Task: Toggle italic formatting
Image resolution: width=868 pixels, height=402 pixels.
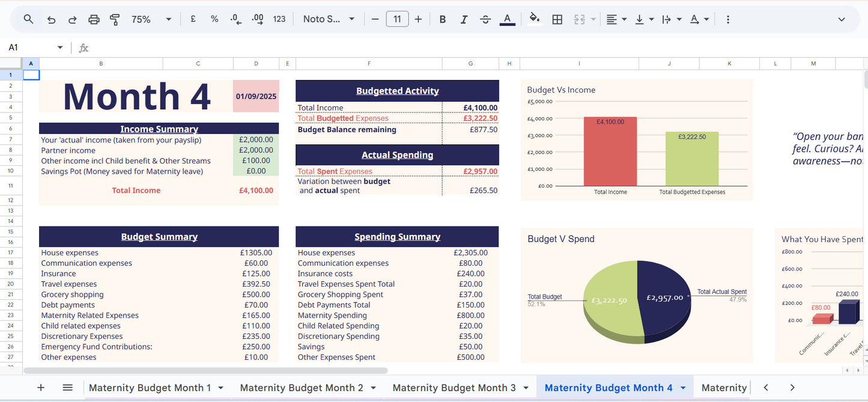Action: point(464,19)
